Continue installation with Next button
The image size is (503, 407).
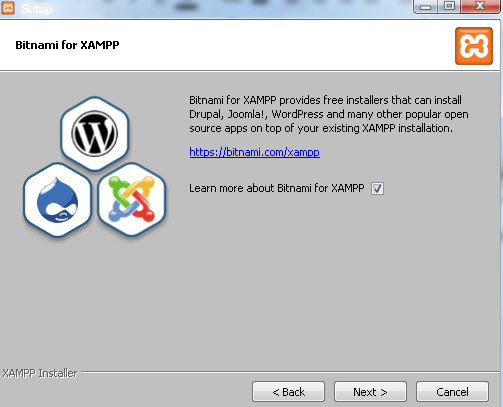tap(370, 392)
